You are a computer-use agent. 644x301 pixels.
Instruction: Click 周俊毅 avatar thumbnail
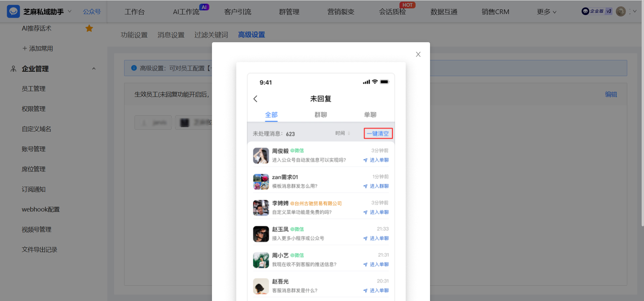click(261, 156)
